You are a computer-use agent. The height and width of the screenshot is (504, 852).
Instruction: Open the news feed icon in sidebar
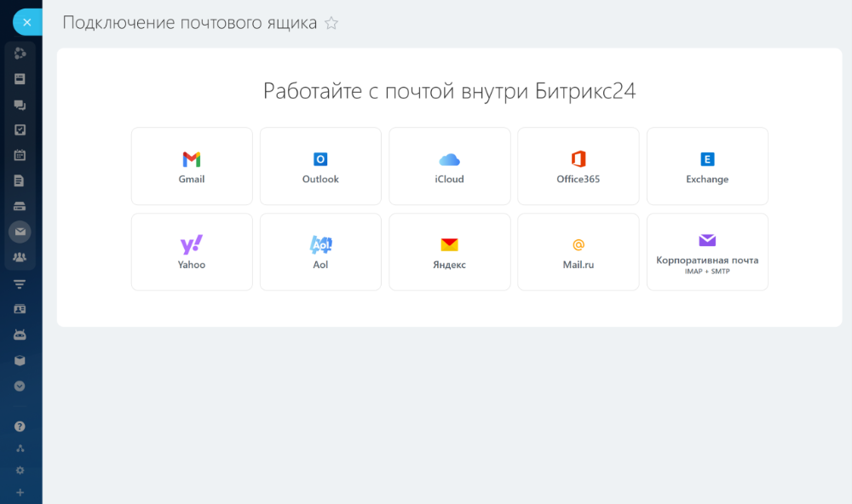20,78
